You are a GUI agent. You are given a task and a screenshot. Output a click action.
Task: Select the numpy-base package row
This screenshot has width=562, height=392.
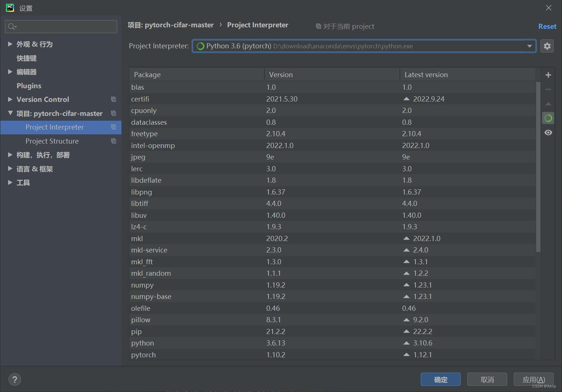click(x=332, y=296)
